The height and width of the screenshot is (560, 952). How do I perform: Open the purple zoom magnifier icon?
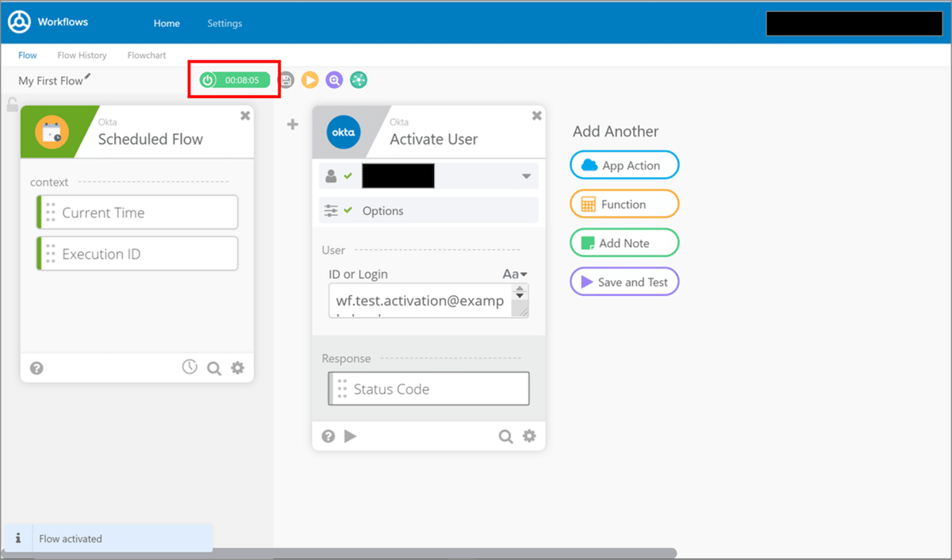pos(334,80)
